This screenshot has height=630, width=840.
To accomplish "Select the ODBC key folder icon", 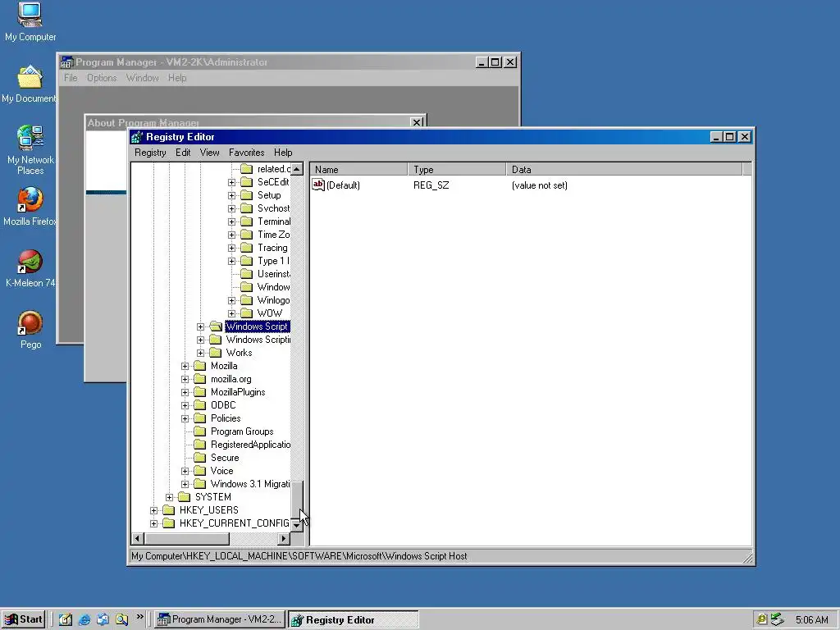I will (200, 405).
